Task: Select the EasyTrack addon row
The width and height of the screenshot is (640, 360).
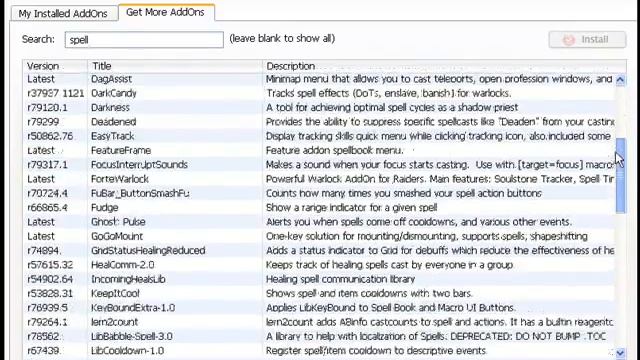Action: (x=319, y=136)
